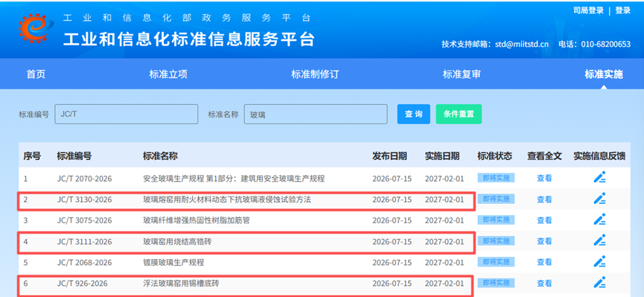Screen dimensions: 644x297
Task: Focus the 标准名称 input field
Action: [316, 114]
